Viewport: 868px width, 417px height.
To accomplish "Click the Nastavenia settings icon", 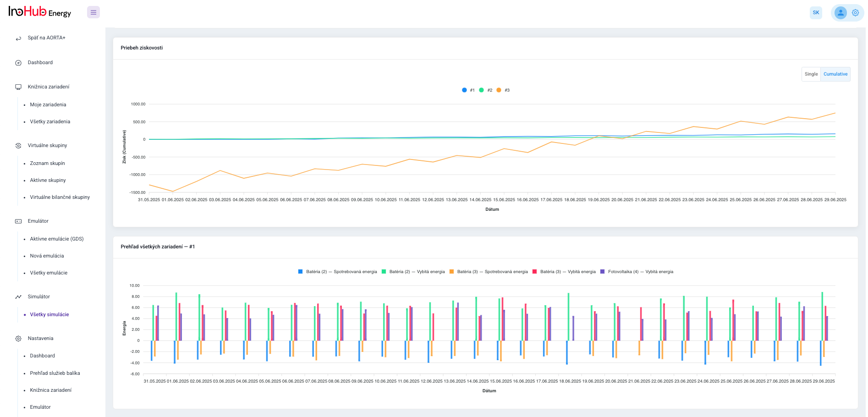I will tap(18, 338).
